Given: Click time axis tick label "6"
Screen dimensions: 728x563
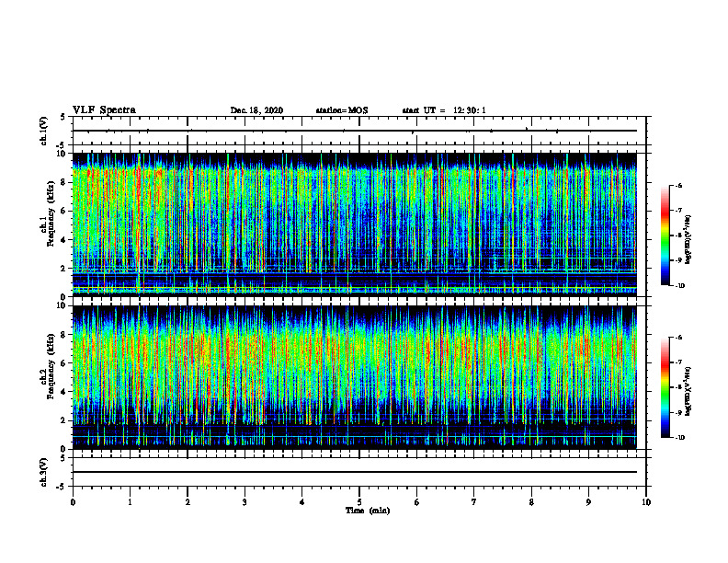Looking at the screenshot, I should (x=417, y=502).
